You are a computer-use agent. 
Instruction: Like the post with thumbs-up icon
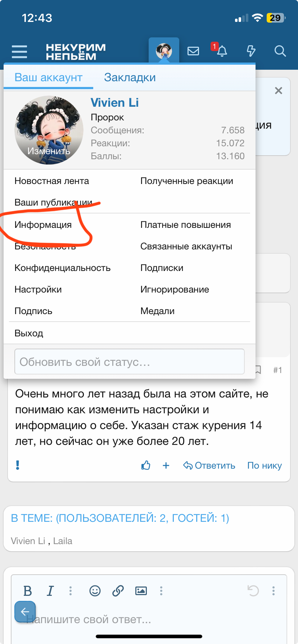point(146,465)
